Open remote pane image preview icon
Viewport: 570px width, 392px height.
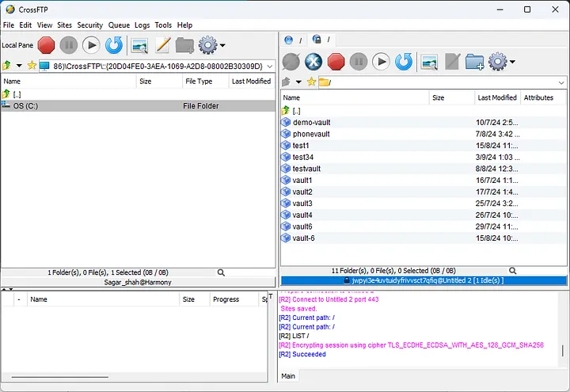(x=429, y=63)
